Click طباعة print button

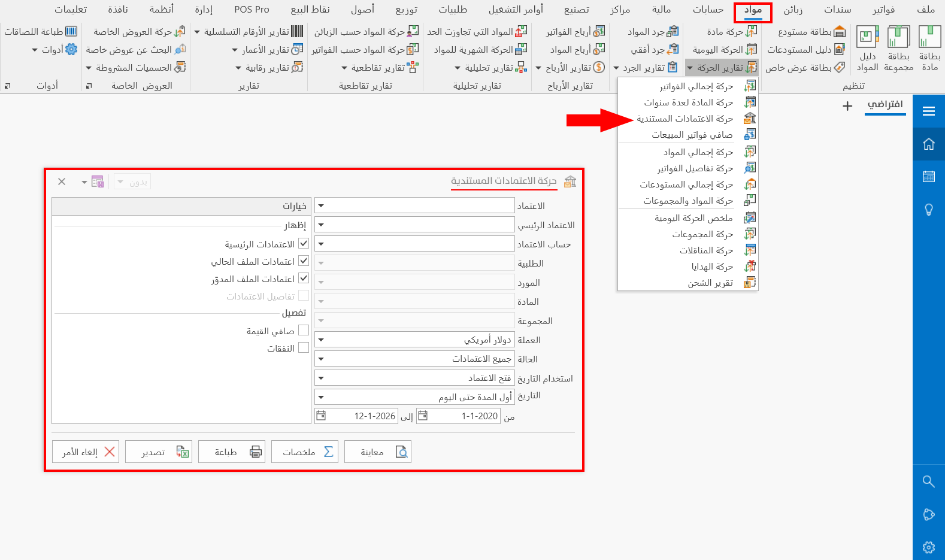[231, 452]
